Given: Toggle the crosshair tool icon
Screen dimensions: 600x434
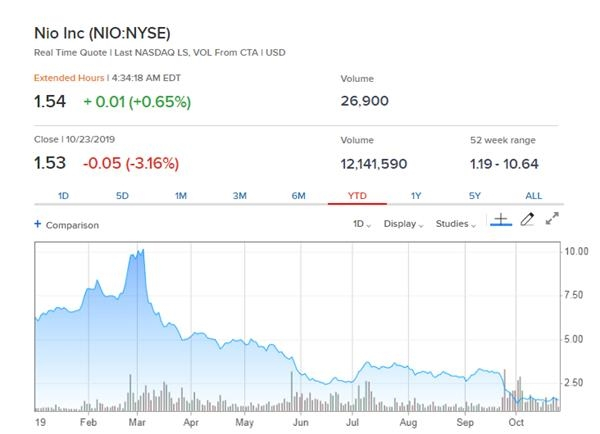Looking at the screenshot, I should tap(500, 220).
